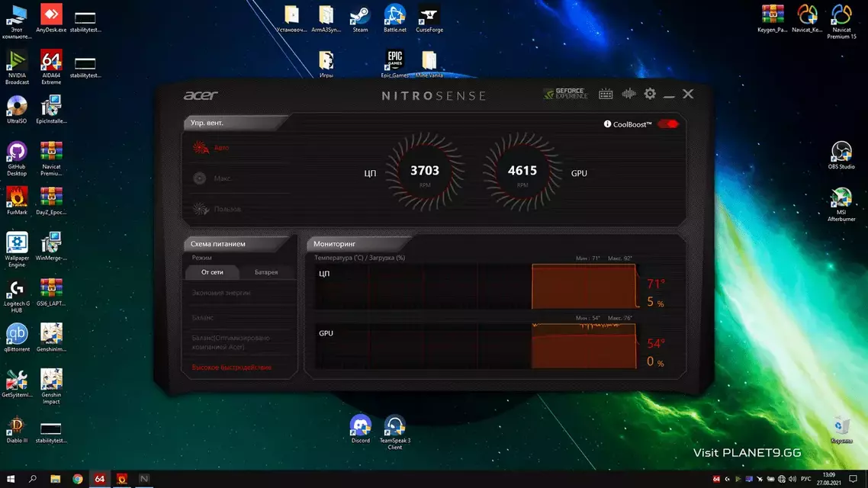Image resolution: width=868 pixels, height=488 pixels.
Task: Select the Пользов. custom fan mode
Action: (x=217, y=209)
